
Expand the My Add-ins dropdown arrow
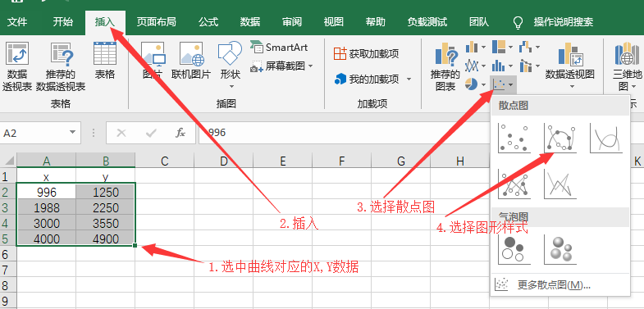(x=409, y=79)
